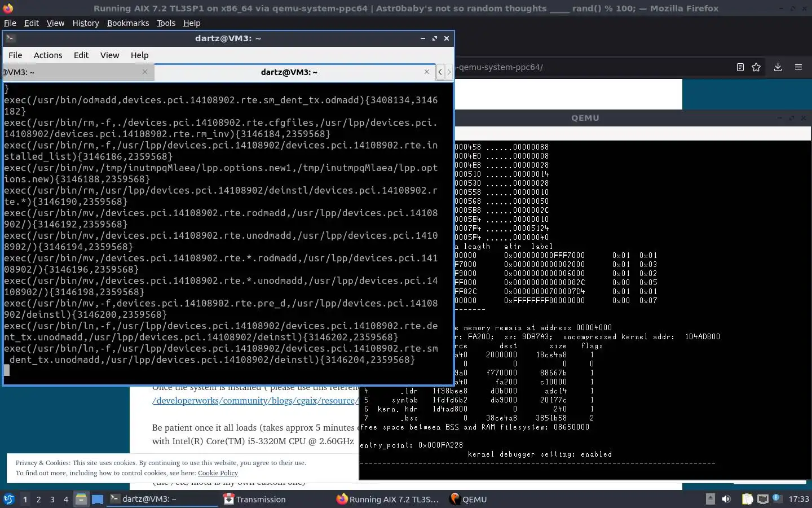
Task: Open terminal Edit menu
Action: pos(81,55)
